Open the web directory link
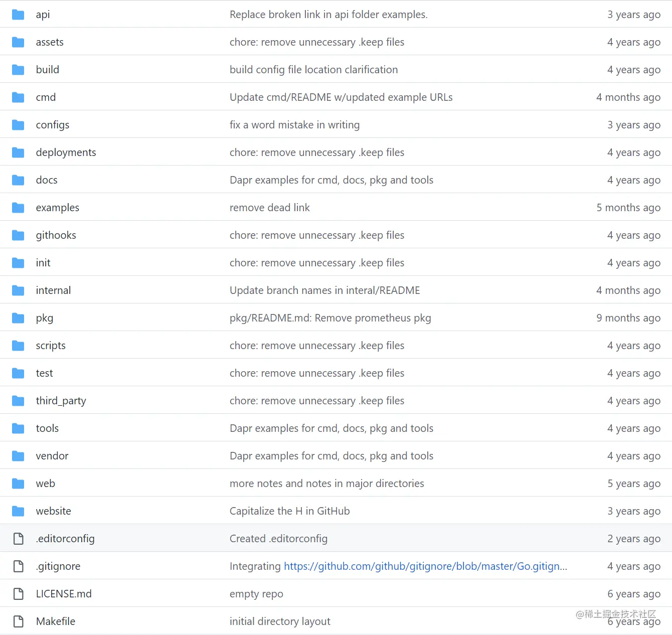672x635 pixels. click(46, 484)
